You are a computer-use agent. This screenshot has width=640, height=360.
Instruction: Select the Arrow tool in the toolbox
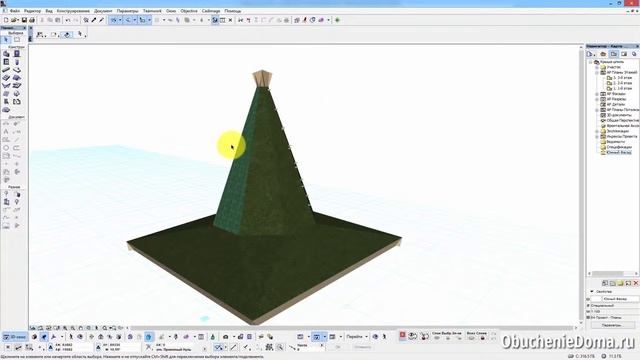[6, 40]
